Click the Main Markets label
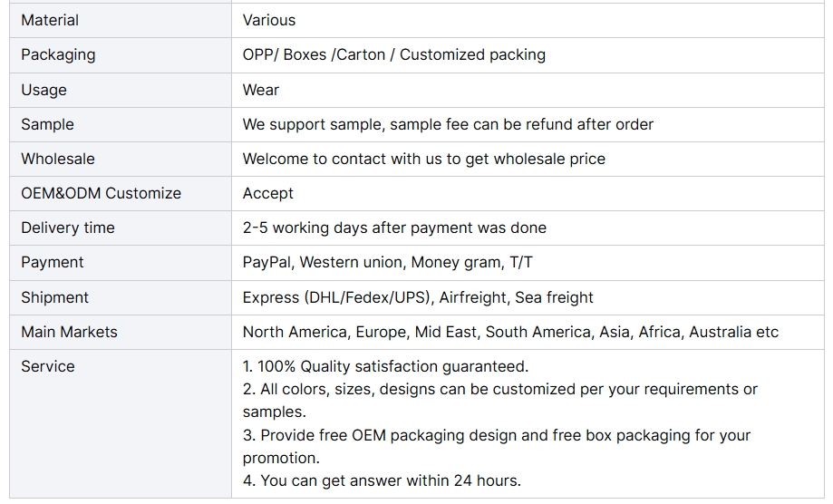The height and width of the screenshot is (504, 833). (69, 332)
